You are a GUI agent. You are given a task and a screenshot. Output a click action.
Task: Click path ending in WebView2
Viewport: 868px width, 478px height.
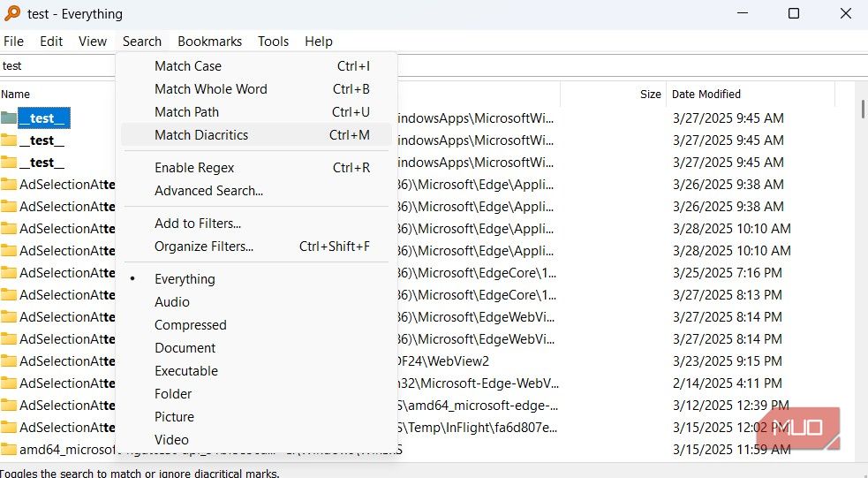[443, 361]
